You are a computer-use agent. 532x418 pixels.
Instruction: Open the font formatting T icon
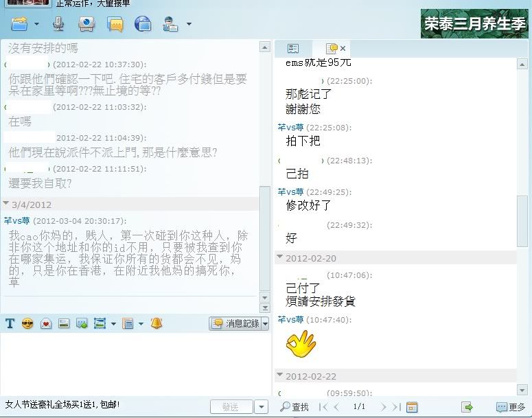10,323
